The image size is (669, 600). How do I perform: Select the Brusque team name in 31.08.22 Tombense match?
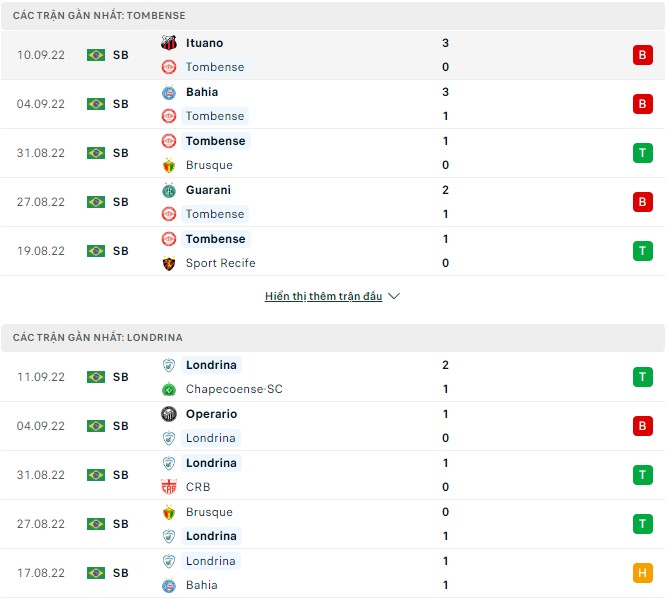coord(209,165)
